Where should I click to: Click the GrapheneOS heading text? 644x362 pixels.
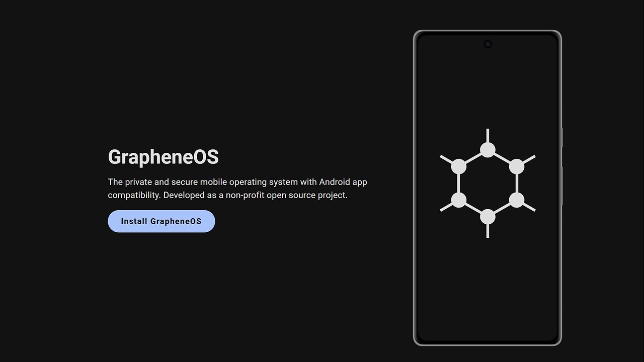[164, 157]
